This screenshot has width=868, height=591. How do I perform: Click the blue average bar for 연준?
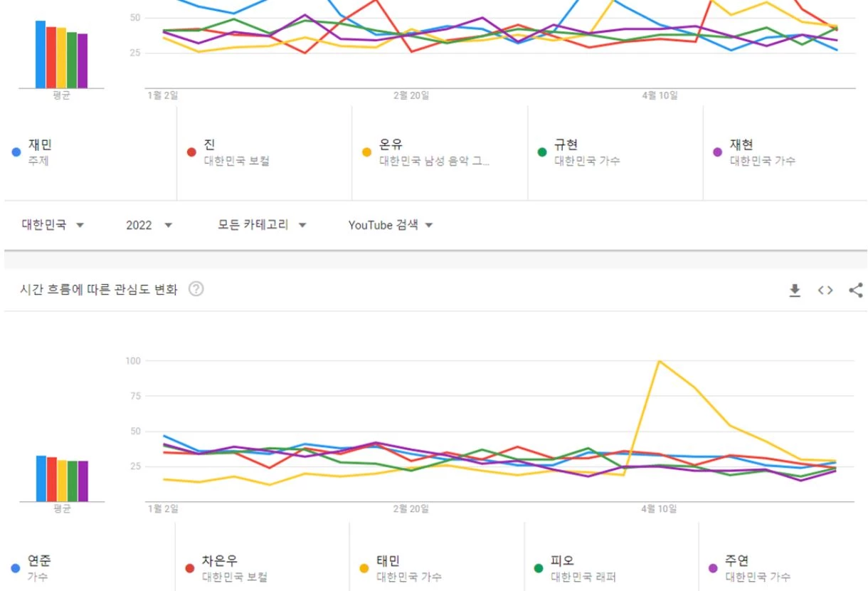(x=41, y=478)
